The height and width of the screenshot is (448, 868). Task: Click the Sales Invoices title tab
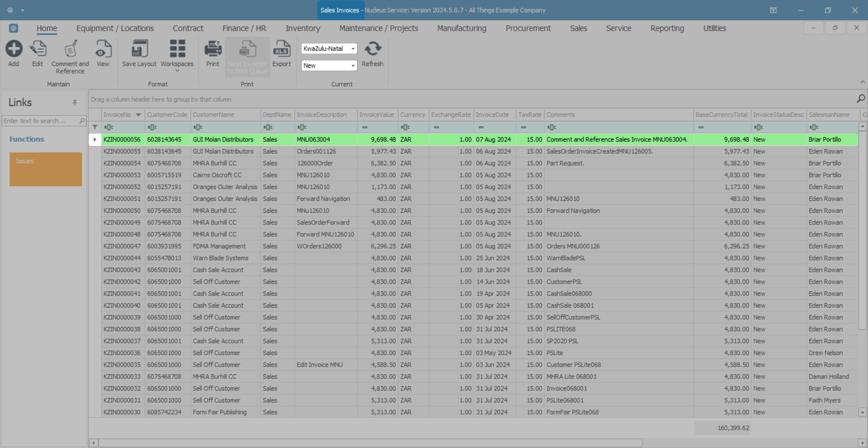tap(340, 10)
